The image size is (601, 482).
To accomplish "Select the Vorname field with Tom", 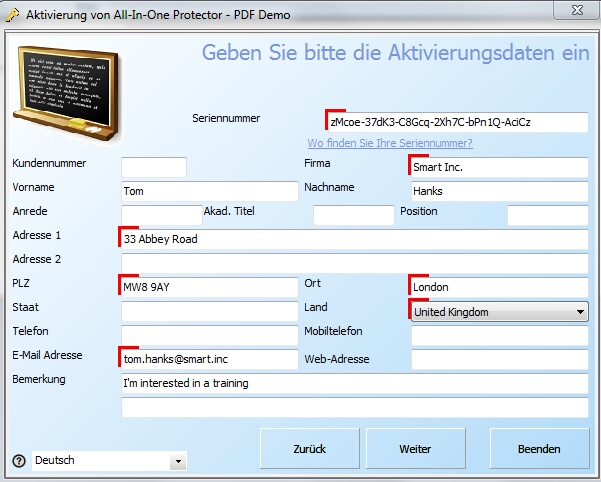I will click(x=209, y=191).
